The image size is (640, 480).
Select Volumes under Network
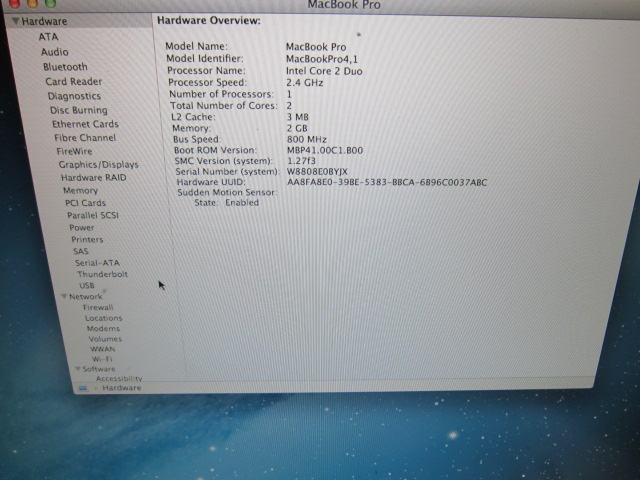(105, 339)
